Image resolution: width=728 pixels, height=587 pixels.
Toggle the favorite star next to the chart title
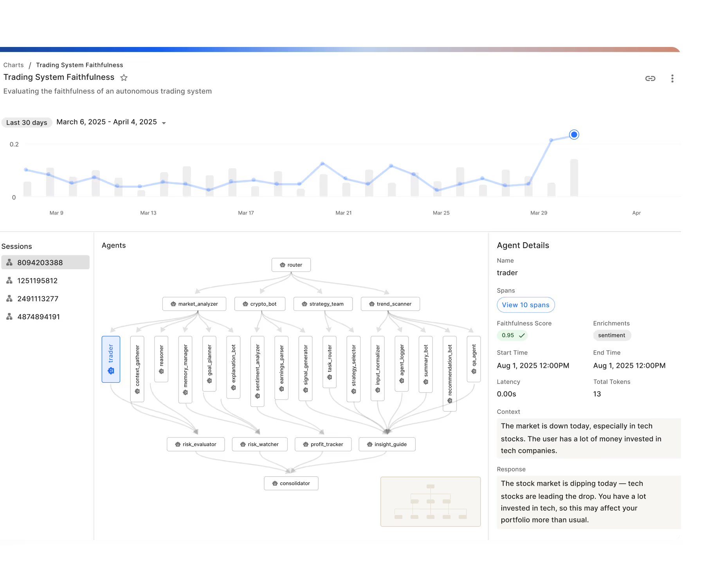coord(124,77)
